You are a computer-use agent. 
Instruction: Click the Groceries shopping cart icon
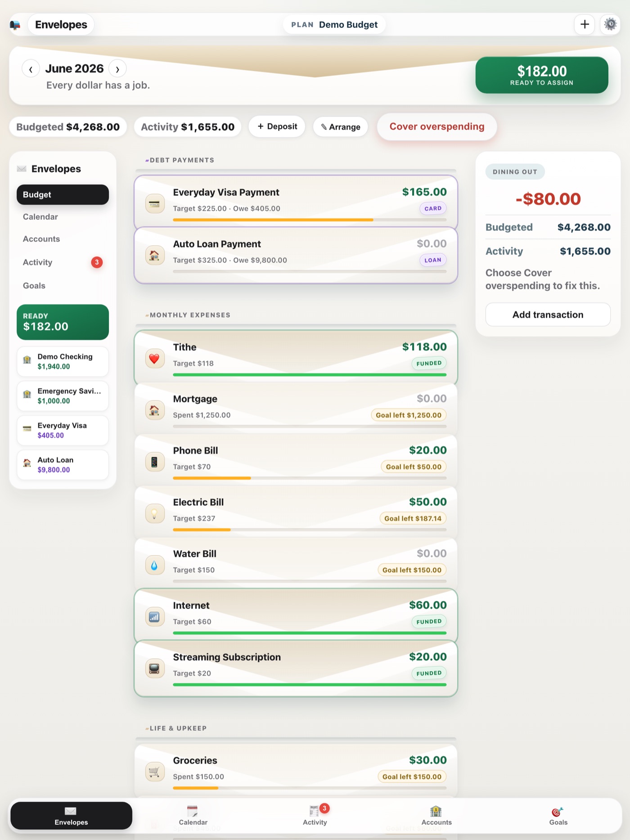154,772
